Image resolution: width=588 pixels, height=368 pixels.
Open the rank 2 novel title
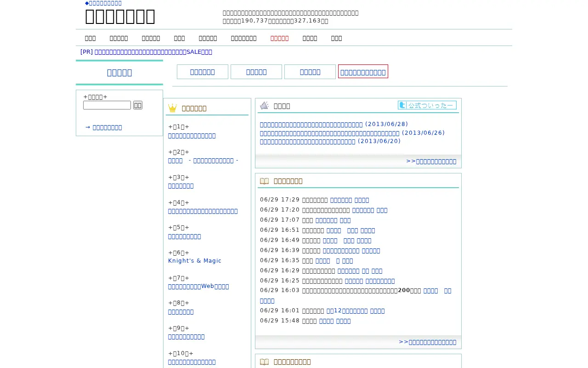pos(203,161)
